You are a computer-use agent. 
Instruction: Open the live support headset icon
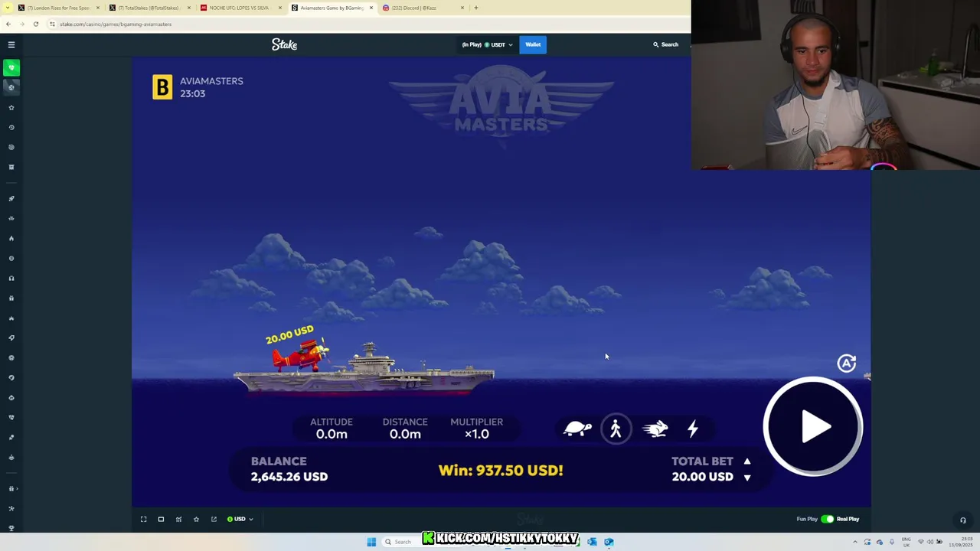(963, 520)
